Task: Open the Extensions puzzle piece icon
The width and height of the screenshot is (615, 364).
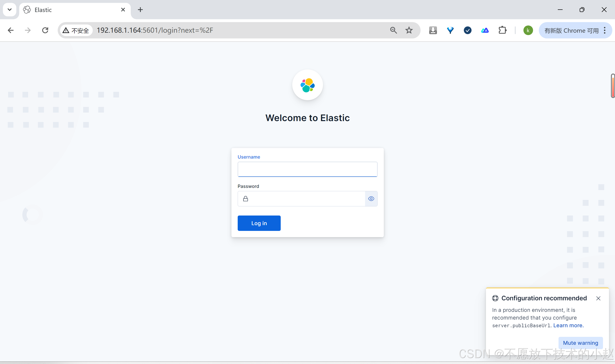Action: tap(502, 30)
